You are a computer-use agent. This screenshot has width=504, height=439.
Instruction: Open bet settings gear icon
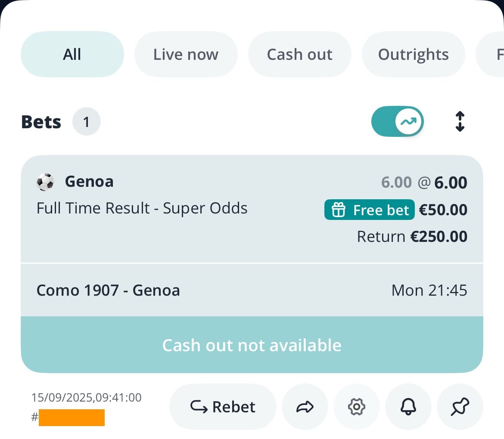[x=357, y=407]
